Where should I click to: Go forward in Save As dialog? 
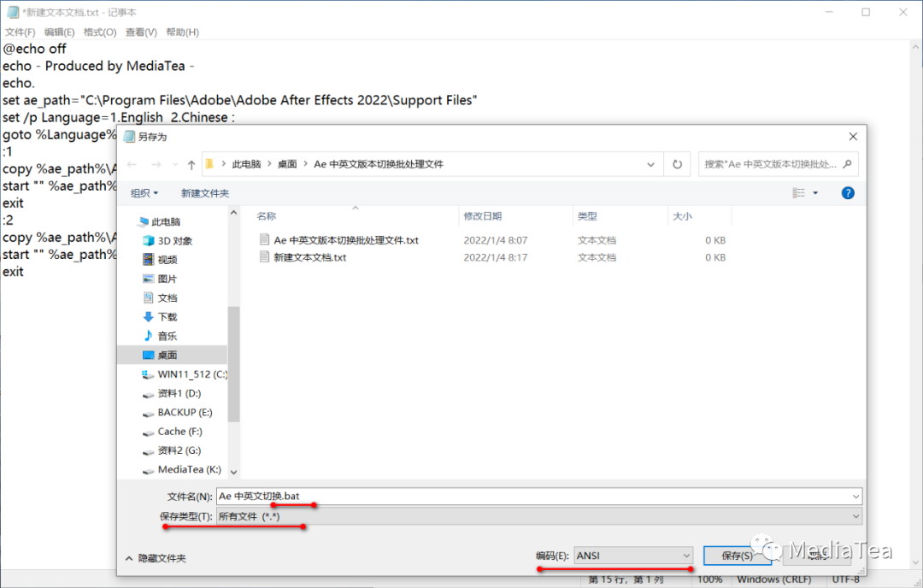click(x=156, y=165)
